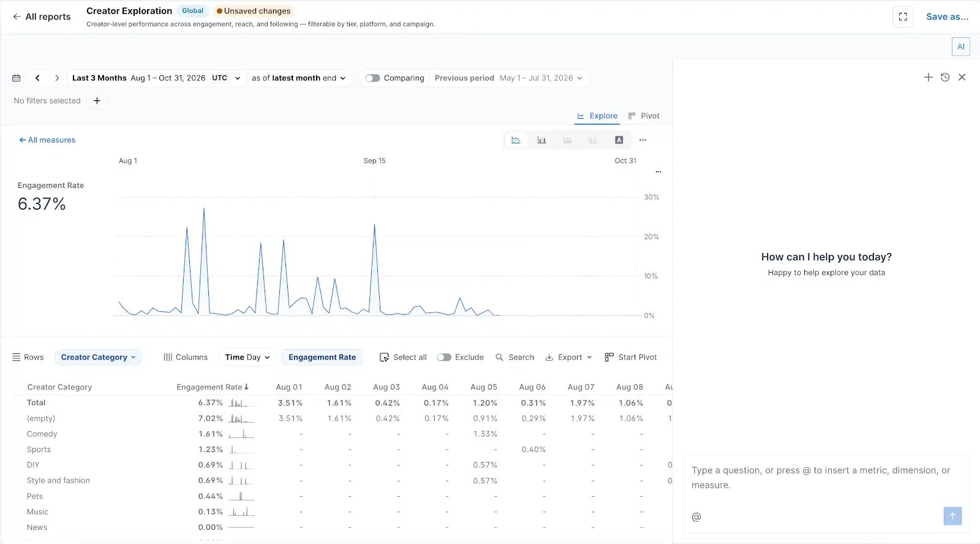The width and height of the screenshot is (980, 544).
Task: Close the AI assistant panel
Action: tap(962, 77)
